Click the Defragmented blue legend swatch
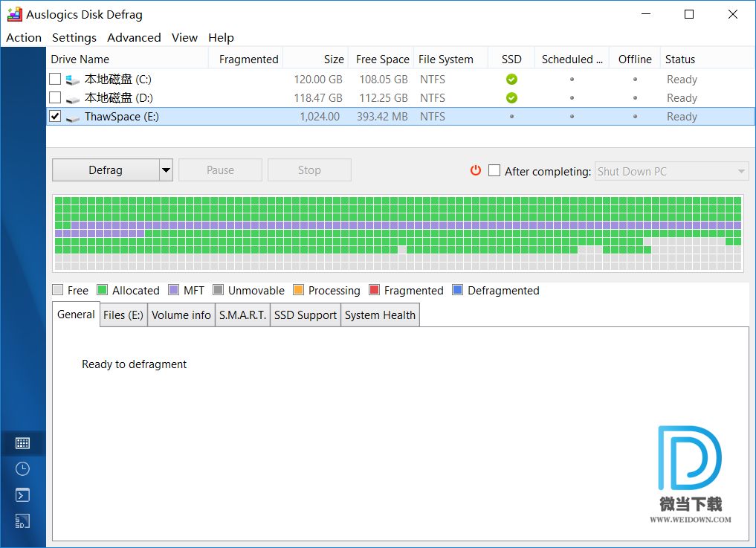 (458, 289)
